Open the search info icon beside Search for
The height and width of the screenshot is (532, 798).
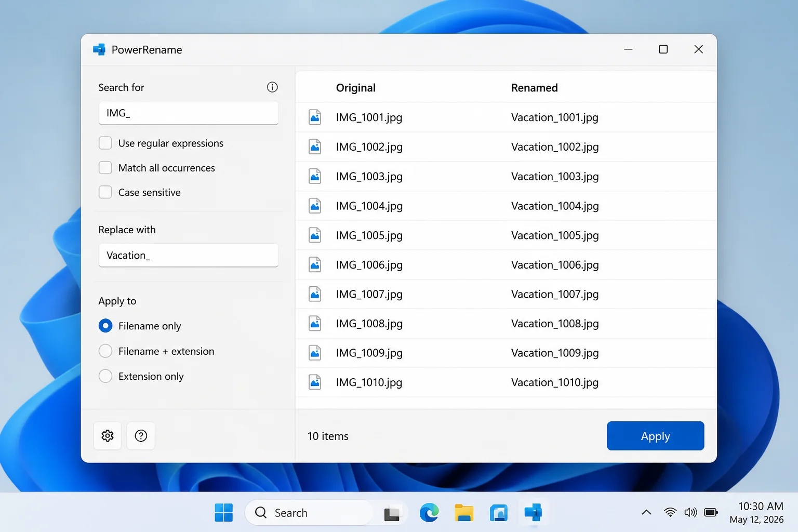click(x=272, y=87)
